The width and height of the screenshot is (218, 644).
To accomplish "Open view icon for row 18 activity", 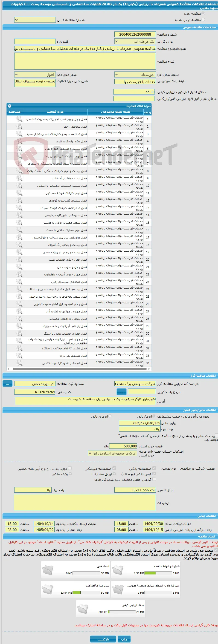I will [19, 245].
